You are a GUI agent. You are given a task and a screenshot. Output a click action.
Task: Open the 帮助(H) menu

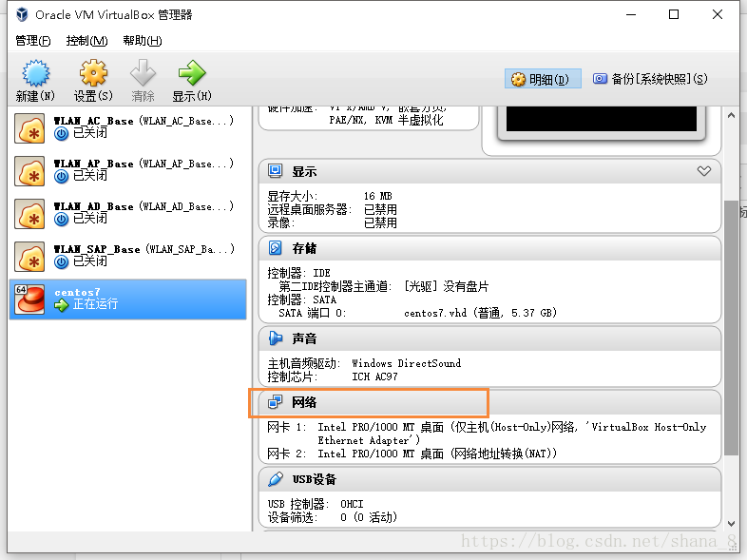[143, 41]
